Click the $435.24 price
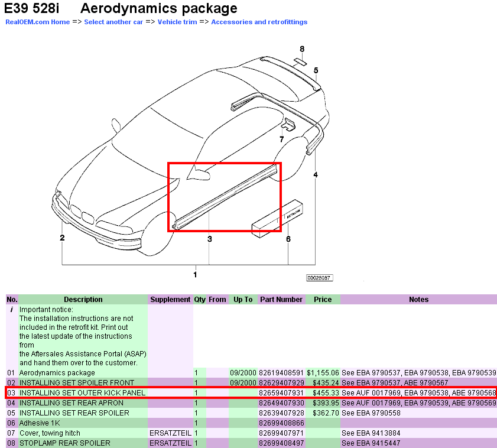Screen dimensions: 497x448 pyautogui.click(x=326, y=382)
